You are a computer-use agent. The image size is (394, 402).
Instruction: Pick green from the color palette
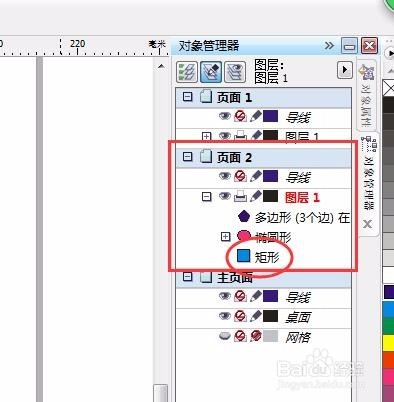(x=388, y=326)
